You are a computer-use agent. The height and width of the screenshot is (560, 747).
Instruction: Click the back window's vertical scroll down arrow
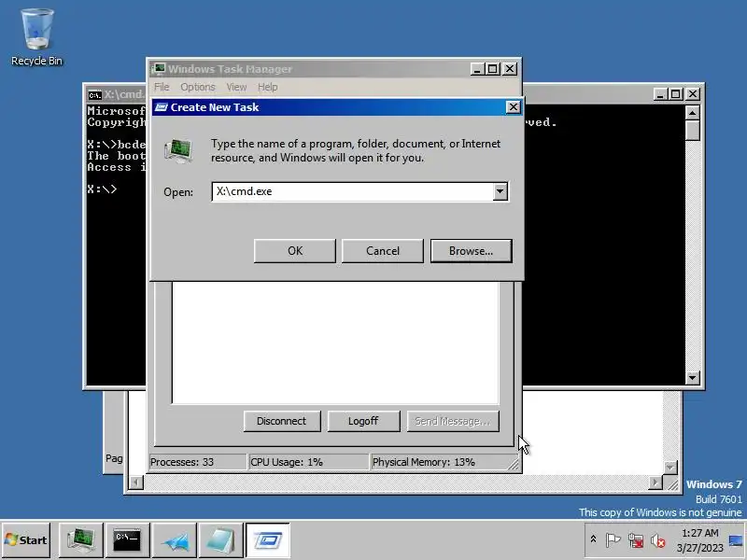coord(670,468)
